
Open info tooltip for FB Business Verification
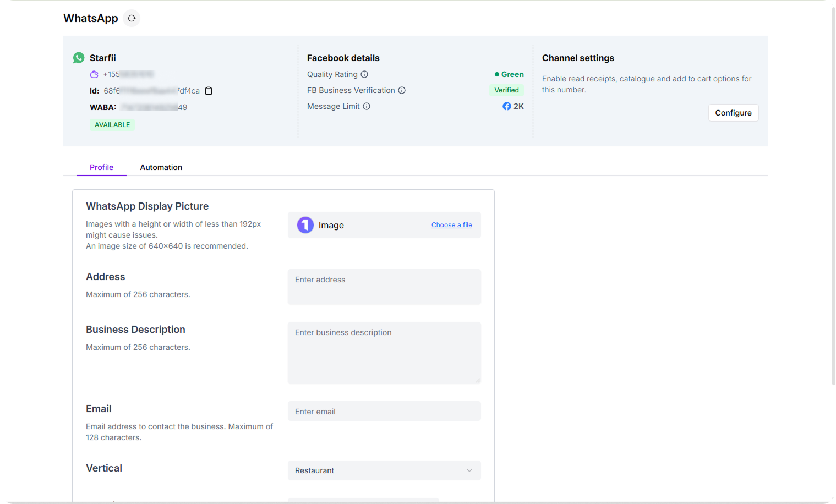click(x=402, y=90)
